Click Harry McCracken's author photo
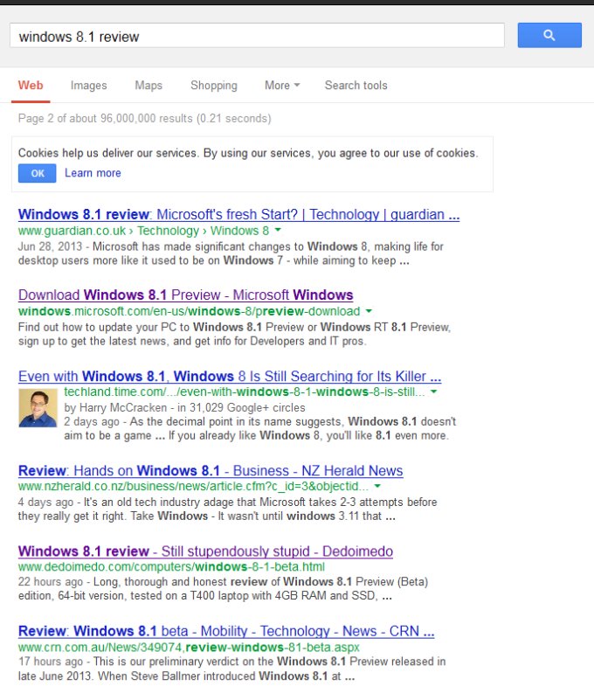This screenshot has height=700, width=594. pyautogui.click(x=38, y=407)
